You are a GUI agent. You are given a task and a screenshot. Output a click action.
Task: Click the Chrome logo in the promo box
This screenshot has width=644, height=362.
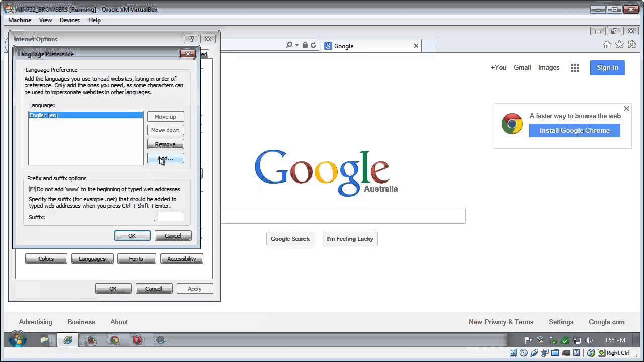click(512, 123)
